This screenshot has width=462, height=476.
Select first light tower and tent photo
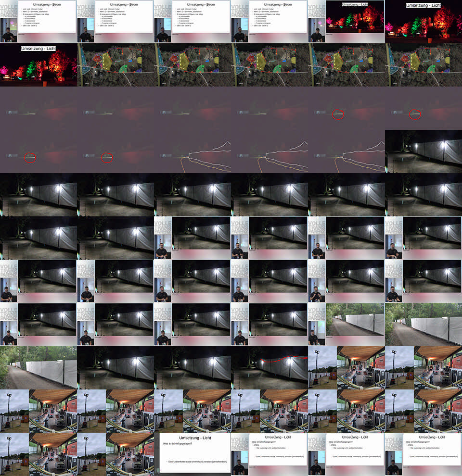point(346,368)
